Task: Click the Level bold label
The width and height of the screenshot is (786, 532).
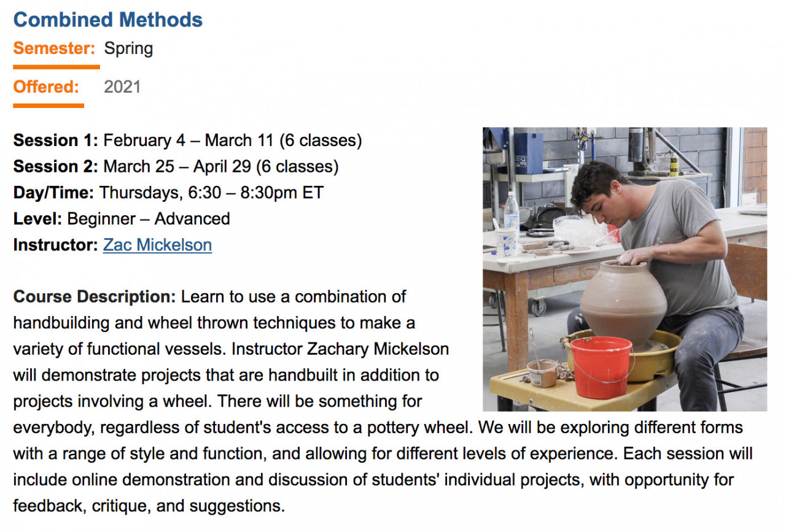Action: tap(37, 218)
